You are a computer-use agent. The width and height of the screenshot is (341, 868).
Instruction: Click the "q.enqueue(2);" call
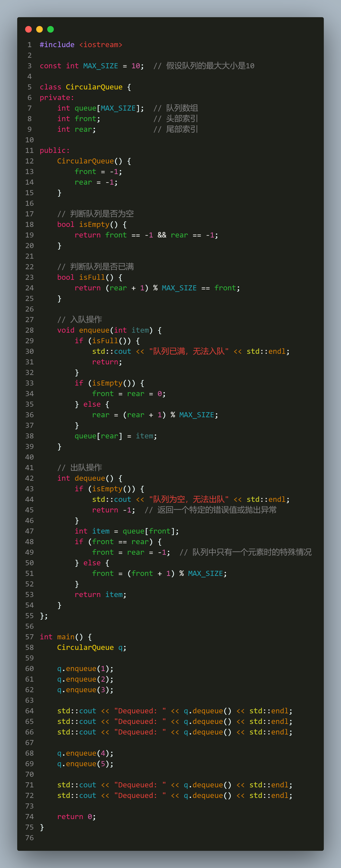(x=85, y=679)
